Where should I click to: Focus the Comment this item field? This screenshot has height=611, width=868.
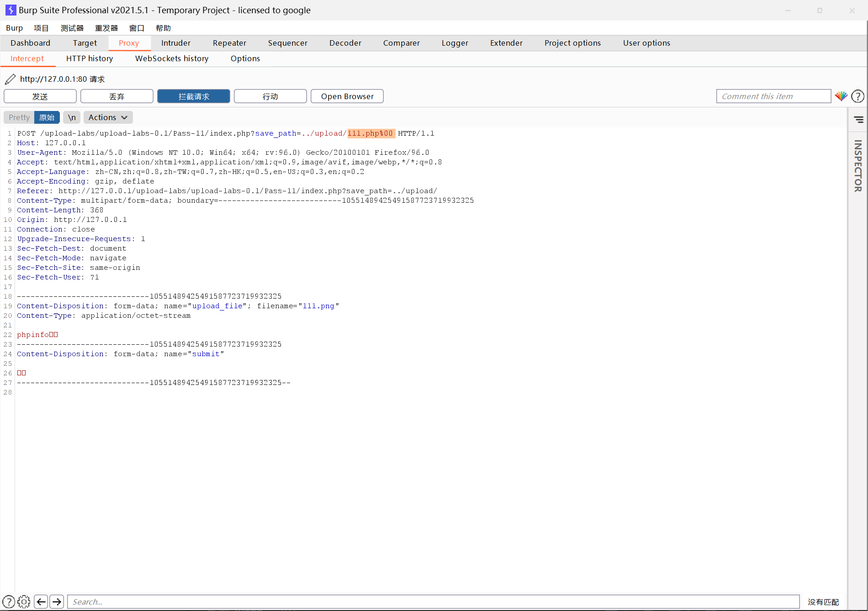(x=773, y=96)
